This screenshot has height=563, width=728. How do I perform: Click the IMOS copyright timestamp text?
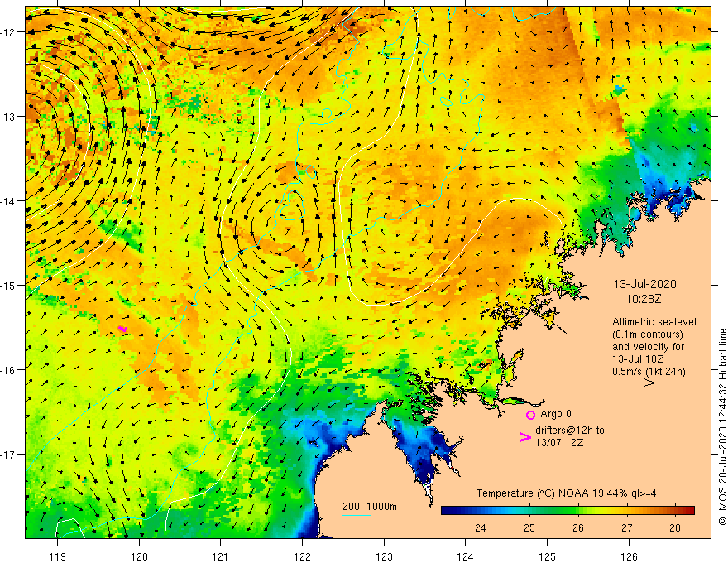pyautogui.click(x=722, y=426)
